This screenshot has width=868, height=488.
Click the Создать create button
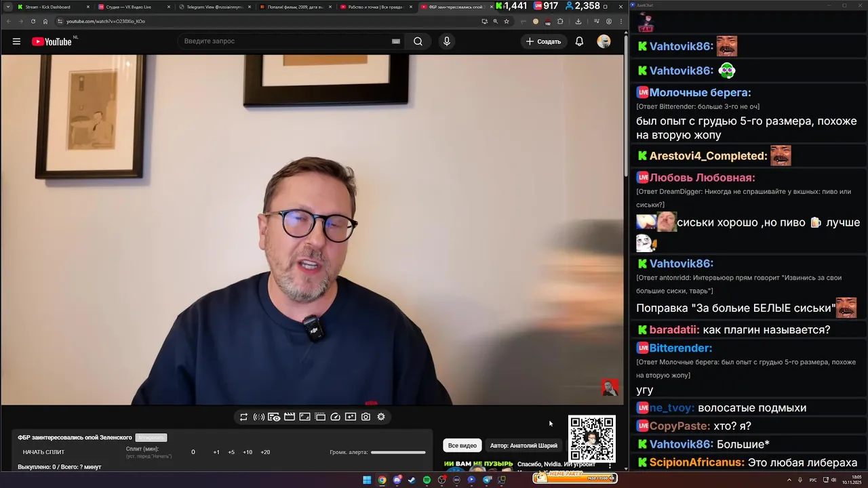[544, 41]
